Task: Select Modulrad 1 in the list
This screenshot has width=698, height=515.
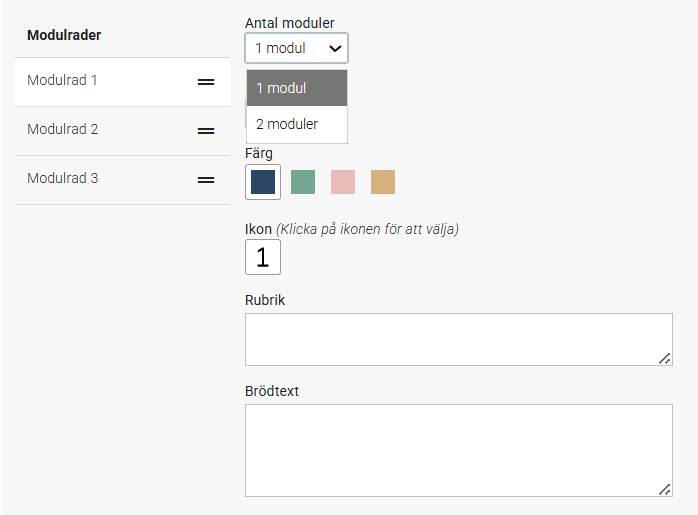Action: [x=122, y=82]
